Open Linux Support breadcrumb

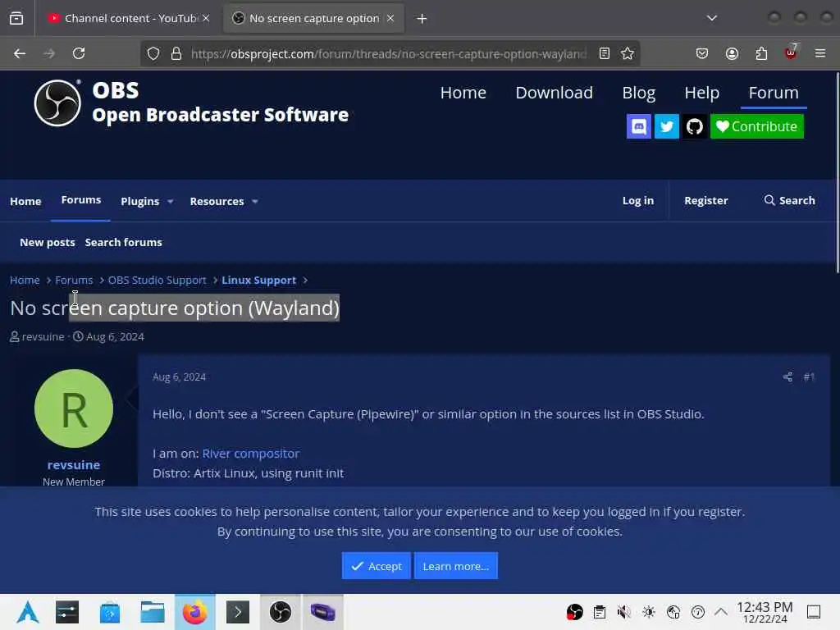258,281
